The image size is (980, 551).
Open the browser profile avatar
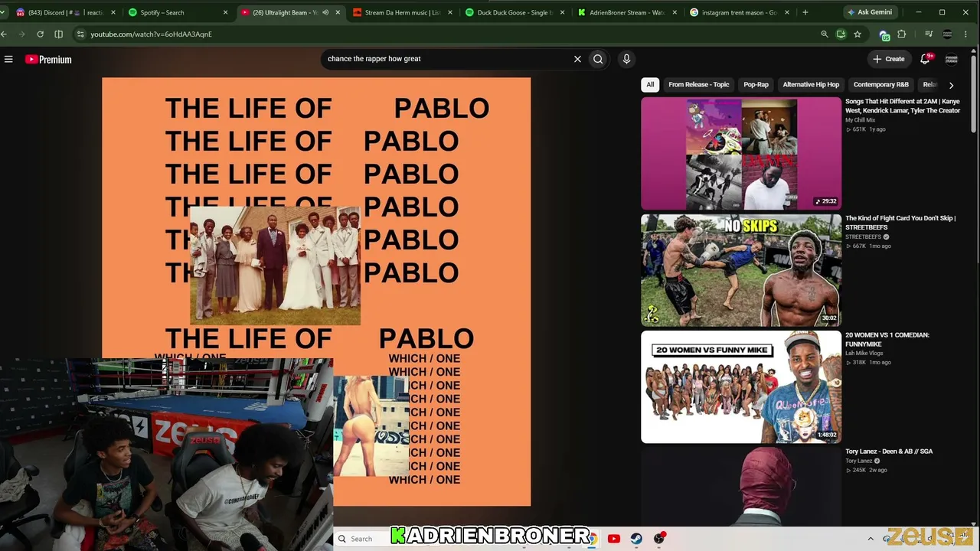tap(947, 34)
